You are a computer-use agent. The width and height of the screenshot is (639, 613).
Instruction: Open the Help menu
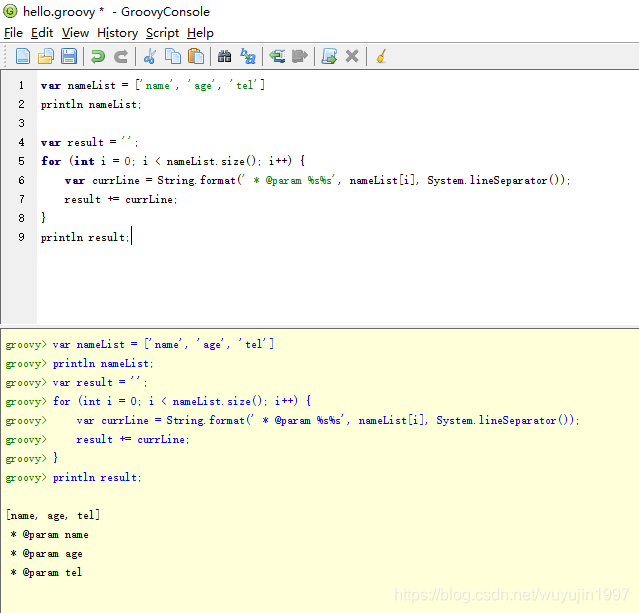[x=200, y=33]
